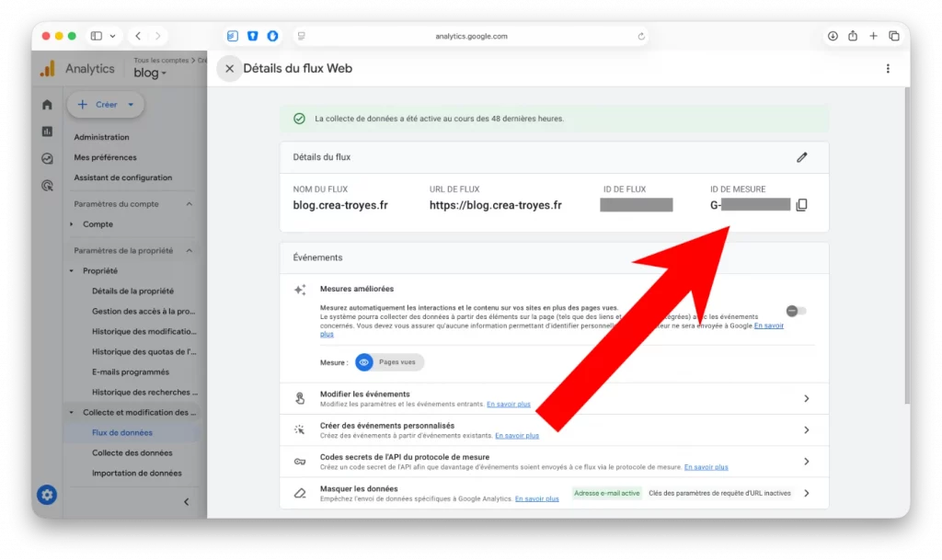Close the Détails du flux Web panel
The width and height of the screenshot is (942, 560).
[229, 68]
